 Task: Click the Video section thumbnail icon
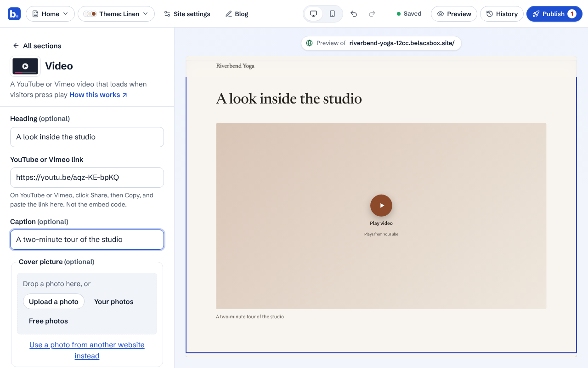pos(25,66)
